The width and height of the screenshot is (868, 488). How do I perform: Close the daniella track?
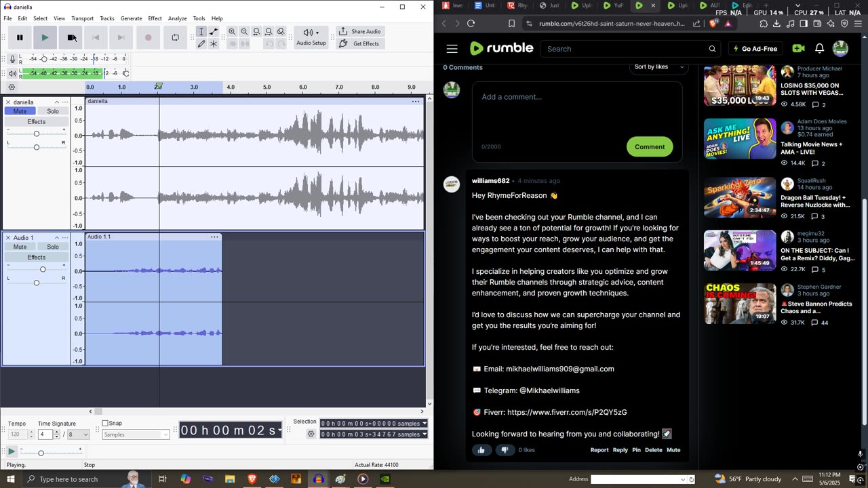[x=8, y=102]
